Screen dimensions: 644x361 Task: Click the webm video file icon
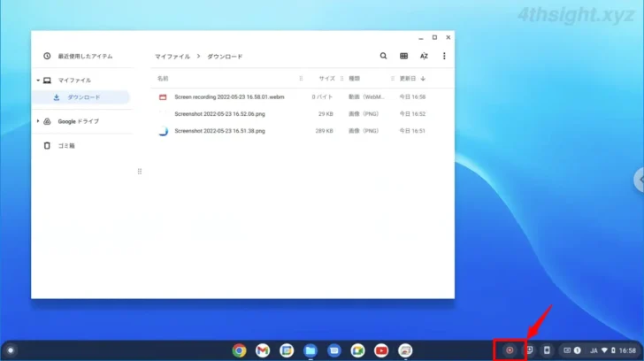(163, 97)
